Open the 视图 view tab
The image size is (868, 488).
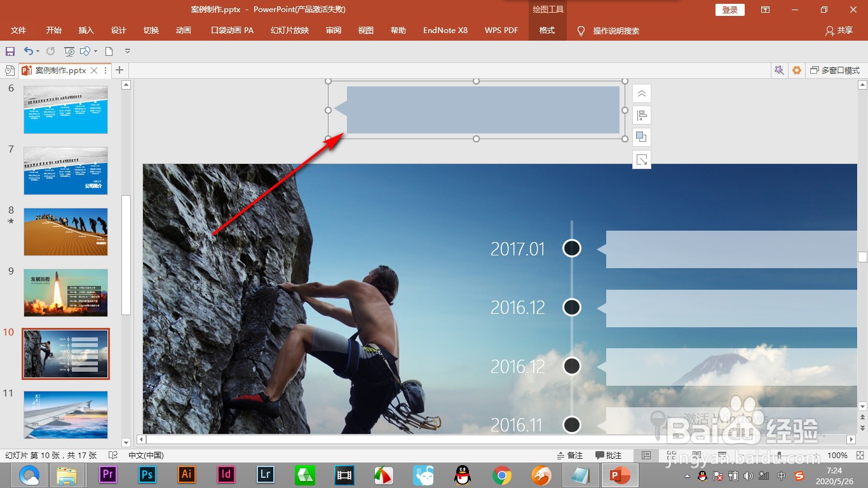tap(366, 30)
